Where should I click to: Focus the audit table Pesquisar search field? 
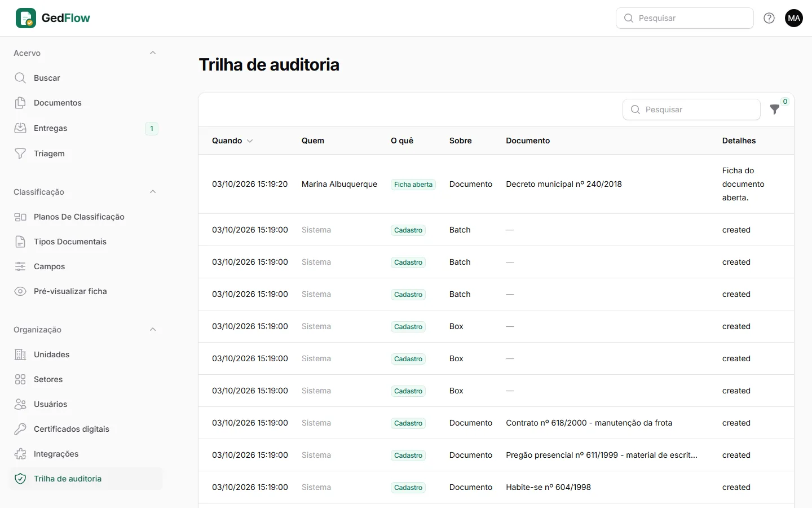pyautogui.click(x=691, y=110)
